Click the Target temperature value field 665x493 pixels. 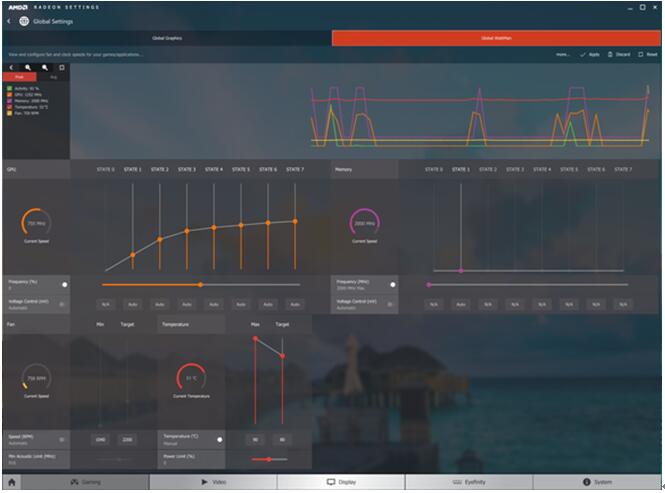click(282, 440)
